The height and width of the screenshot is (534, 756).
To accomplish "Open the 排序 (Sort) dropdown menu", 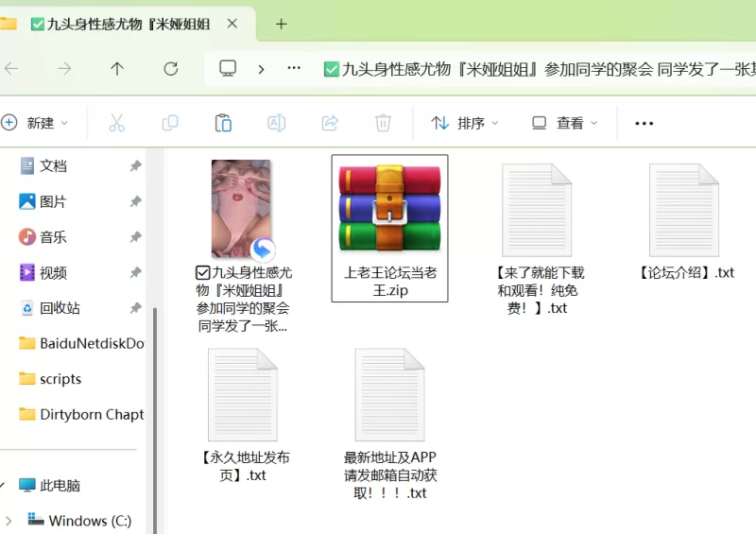I will (465, 123).
